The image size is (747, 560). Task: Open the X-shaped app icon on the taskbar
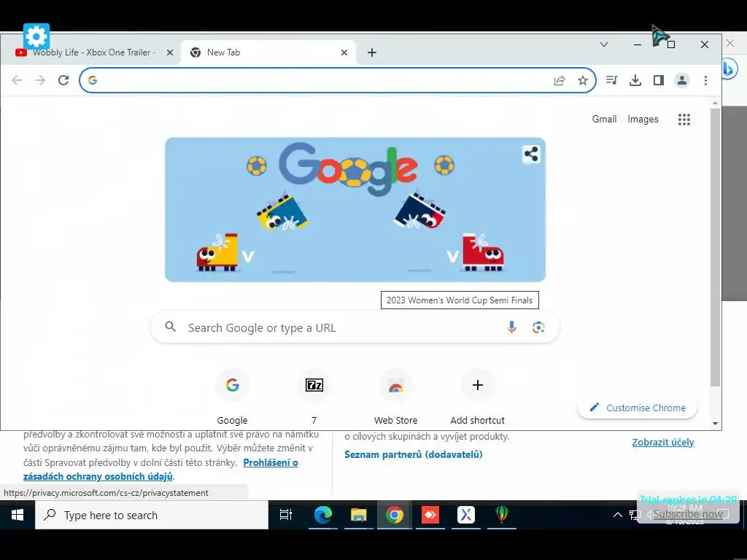pyautogui.click(x=466, y=515)
